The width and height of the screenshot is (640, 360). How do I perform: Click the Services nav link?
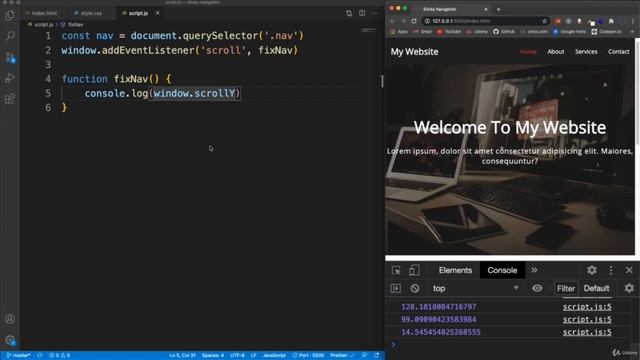click(586, 51)
